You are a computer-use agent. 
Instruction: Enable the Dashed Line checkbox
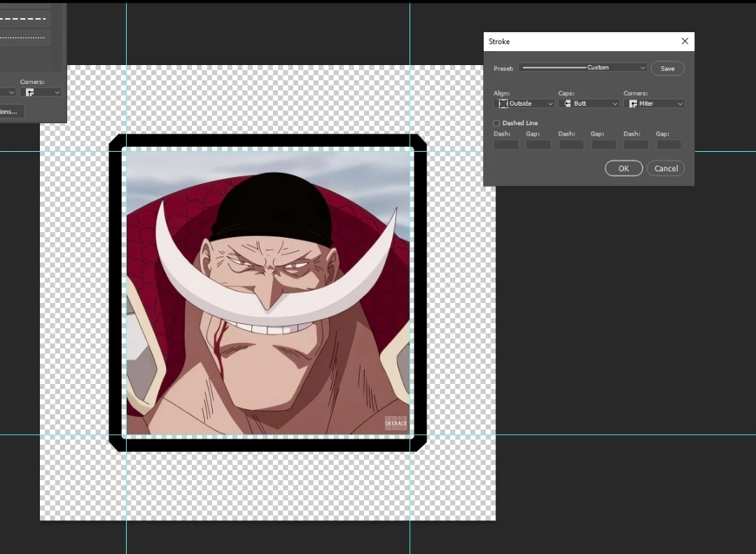[x=496, y=123]
